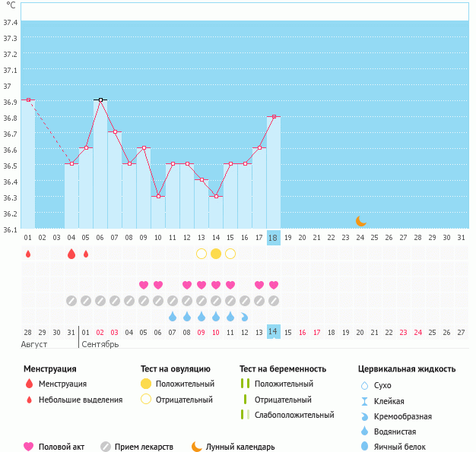The image size is (476, 452).
Task: Click the empty ovulation test circle on day 13
Action: tap(202, 254)
